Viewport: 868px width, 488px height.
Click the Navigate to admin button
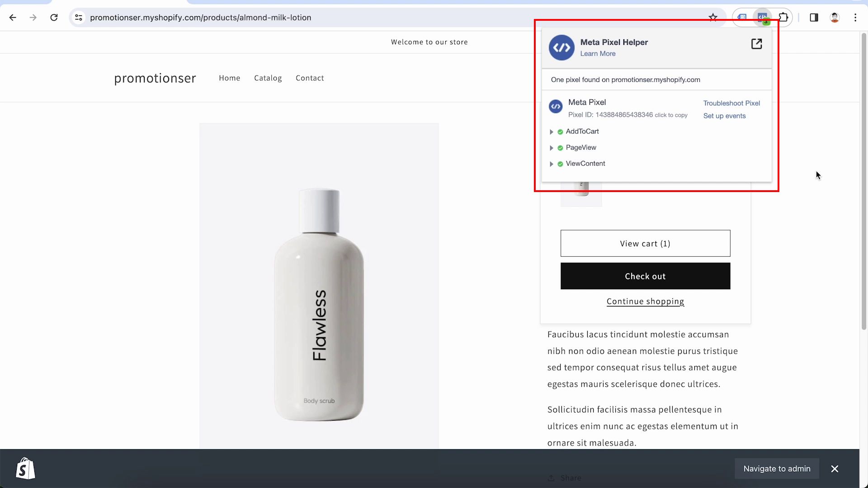point(777,469)
